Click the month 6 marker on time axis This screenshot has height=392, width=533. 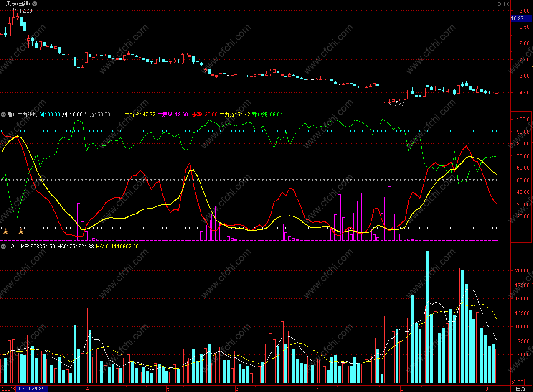click(x=237, y=389)
